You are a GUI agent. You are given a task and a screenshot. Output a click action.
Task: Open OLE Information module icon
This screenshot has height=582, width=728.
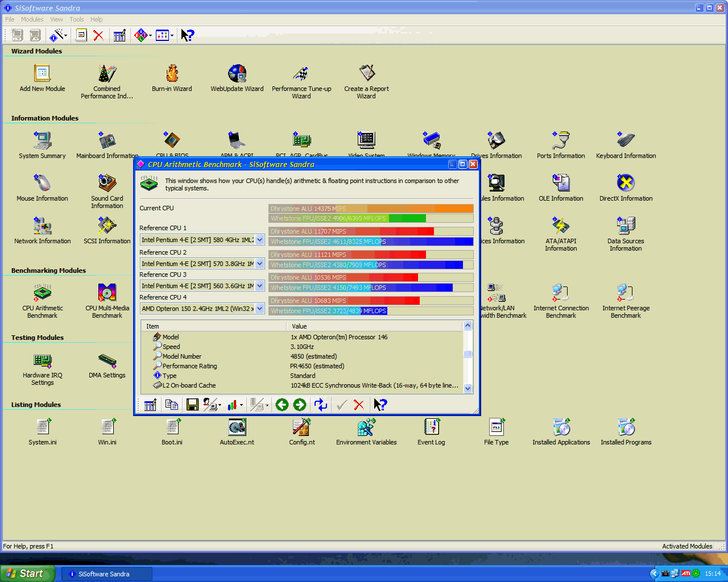pos(561,183)
